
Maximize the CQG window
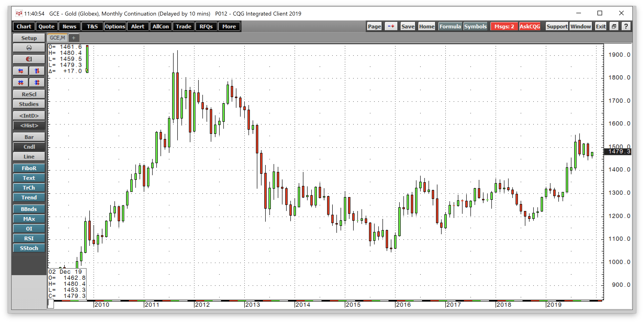pos(600,13)
